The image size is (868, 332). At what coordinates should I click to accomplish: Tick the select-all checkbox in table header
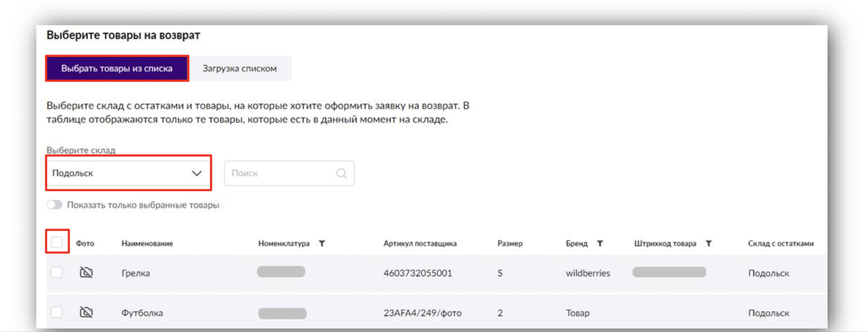[57, 242]
